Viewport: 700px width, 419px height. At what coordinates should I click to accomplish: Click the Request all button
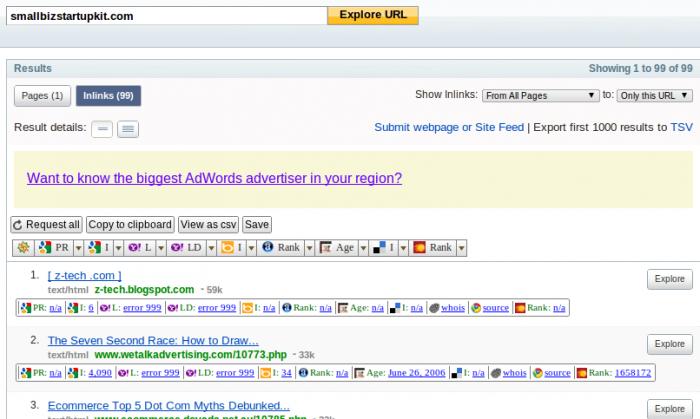coord(46,224)
